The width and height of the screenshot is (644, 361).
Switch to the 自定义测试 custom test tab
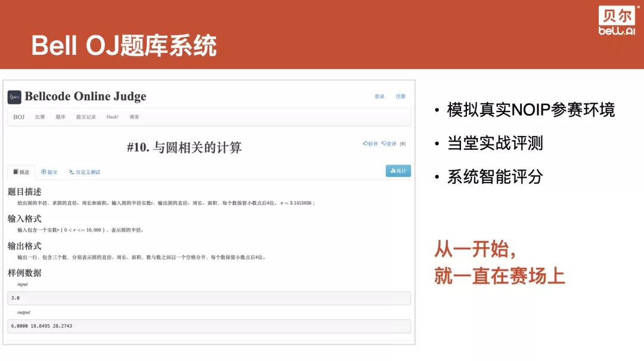[85, 172]
